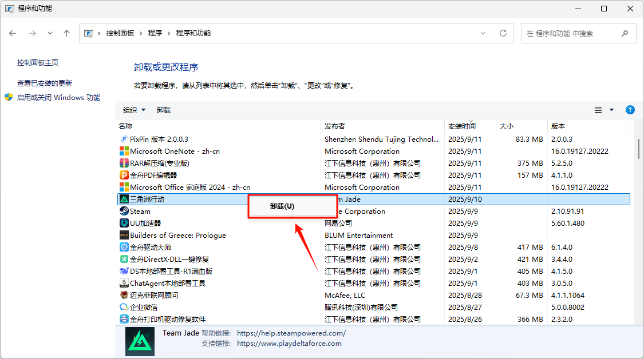This screenshot has width=644, height=359.
Task: Click 腾讯科技(深圳)有限公司 publisher cell
Action: point(361,308)
